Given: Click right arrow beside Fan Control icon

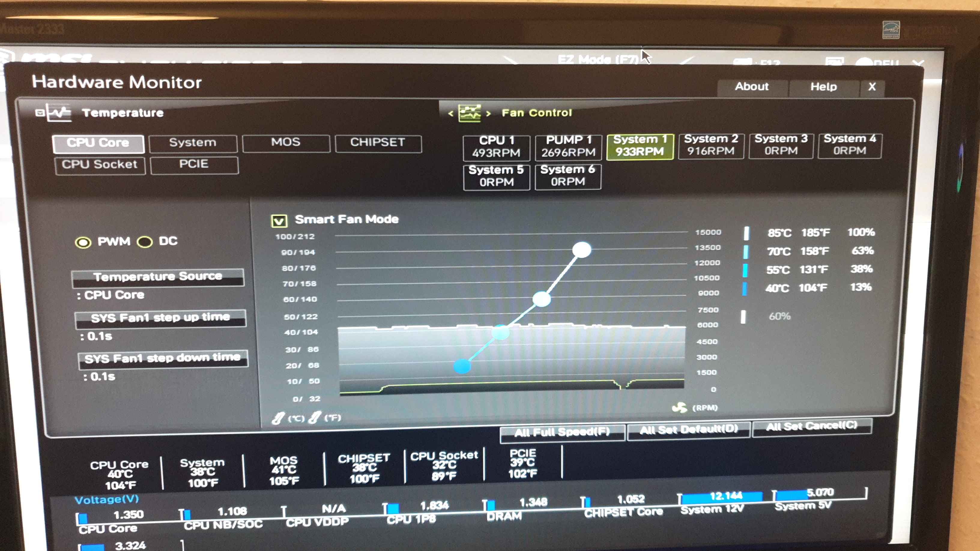Looking at the screenshot, I should pyautogui.click(x=488, y=113).
